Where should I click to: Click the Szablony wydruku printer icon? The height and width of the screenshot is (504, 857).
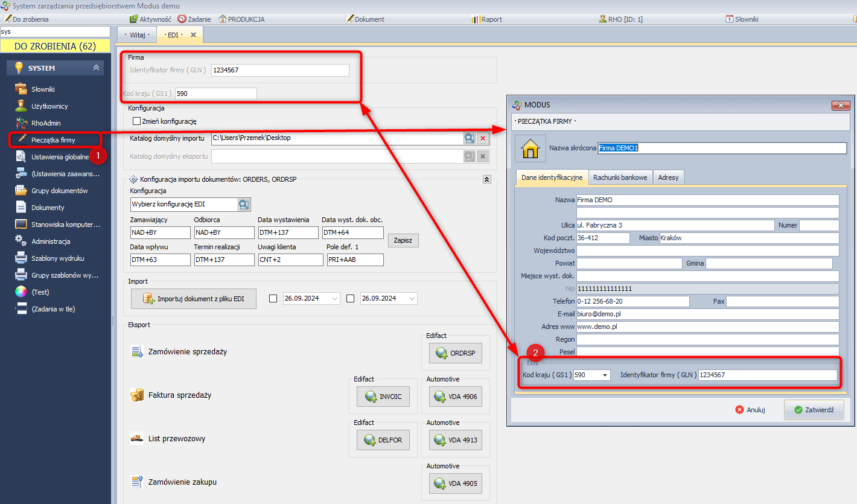21,258
